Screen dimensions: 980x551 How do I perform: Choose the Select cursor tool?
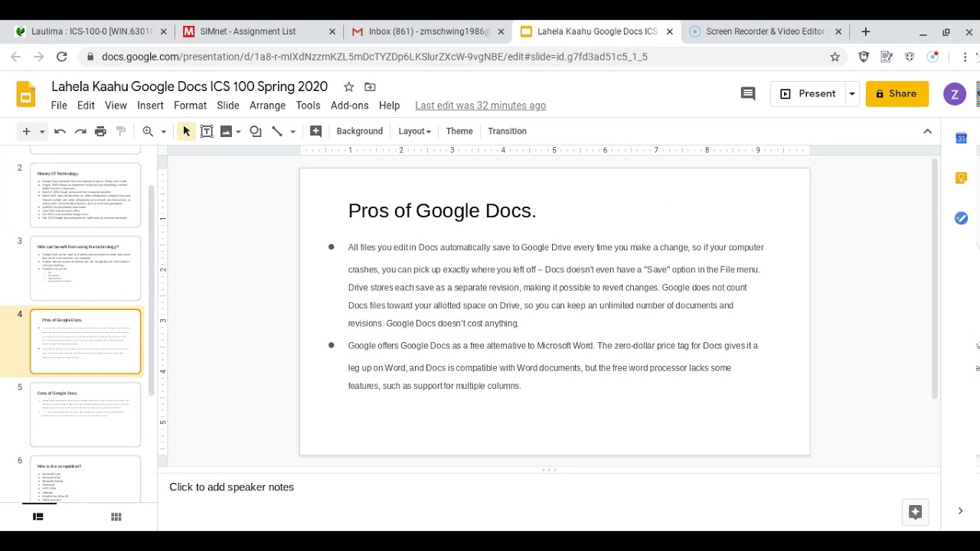pyautogui.click(x=186, y=132)
